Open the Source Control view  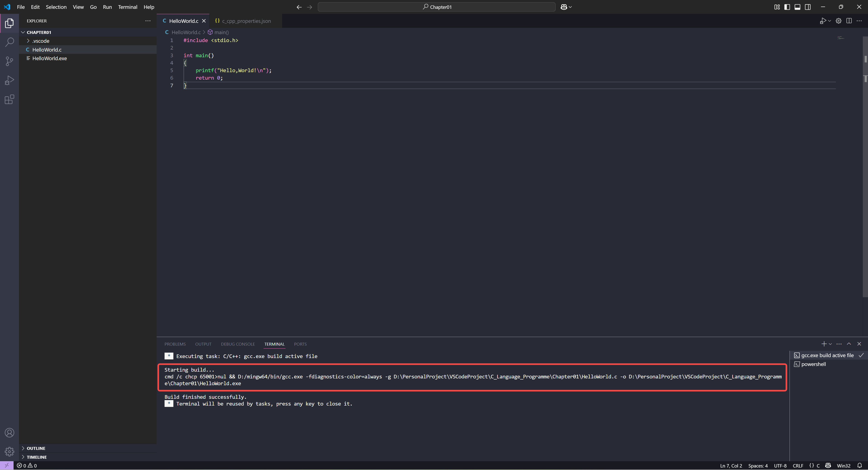click(9, 61)
